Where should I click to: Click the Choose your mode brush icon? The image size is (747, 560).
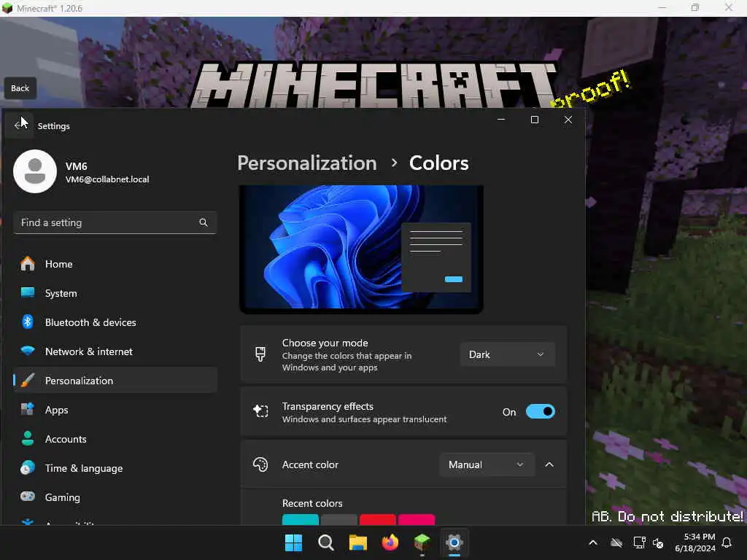coord(260,354)
